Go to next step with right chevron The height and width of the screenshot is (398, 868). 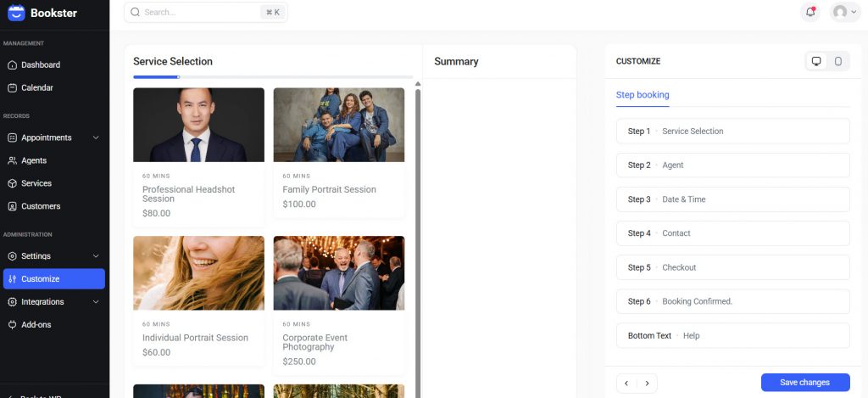[647, 384]
